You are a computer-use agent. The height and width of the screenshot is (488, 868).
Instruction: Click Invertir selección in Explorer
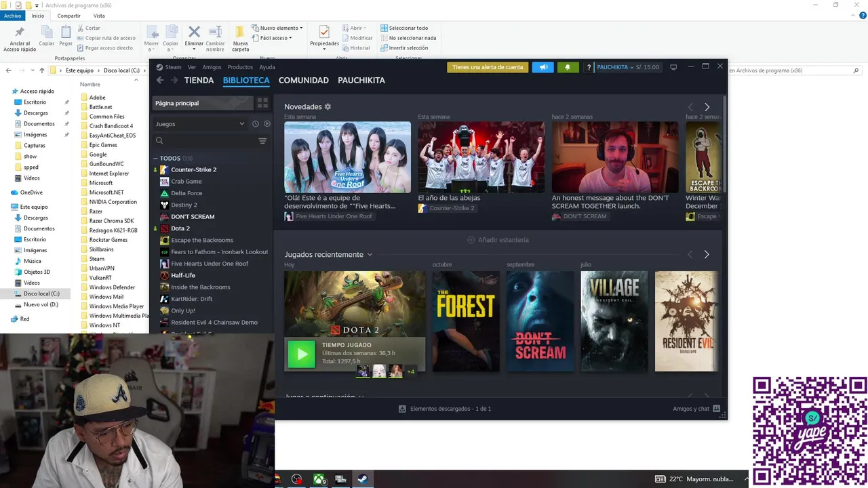click(404, 47)
